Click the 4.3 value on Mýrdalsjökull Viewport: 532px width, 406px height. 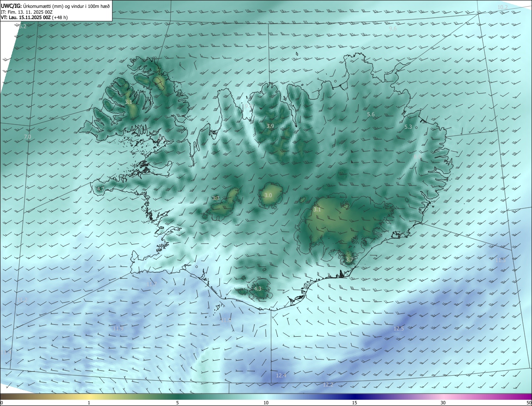click(258, 289)
